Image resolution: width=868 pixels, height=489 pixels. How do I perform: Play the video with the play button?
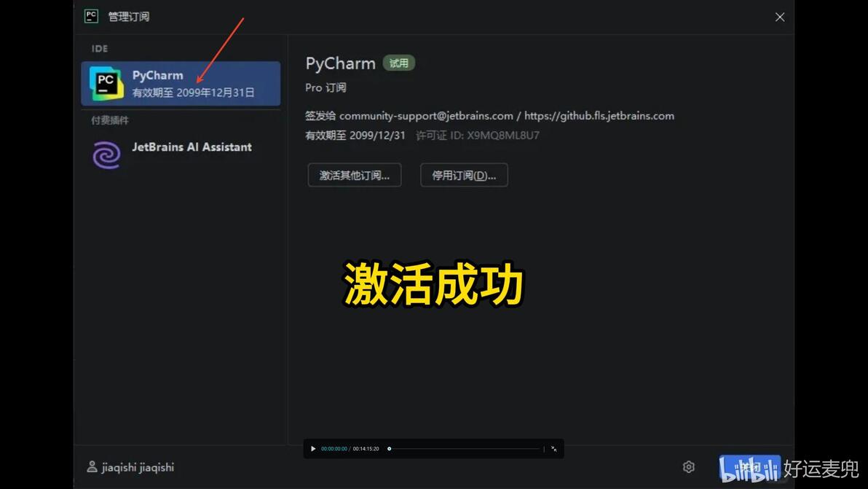(x=313, y=449)
